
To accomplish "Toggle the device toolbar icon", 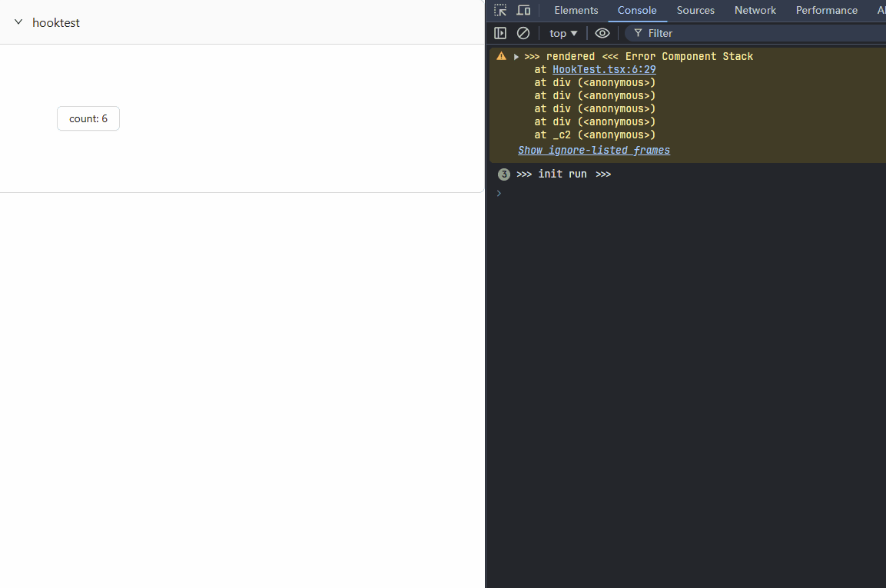I will pos(523,10).
